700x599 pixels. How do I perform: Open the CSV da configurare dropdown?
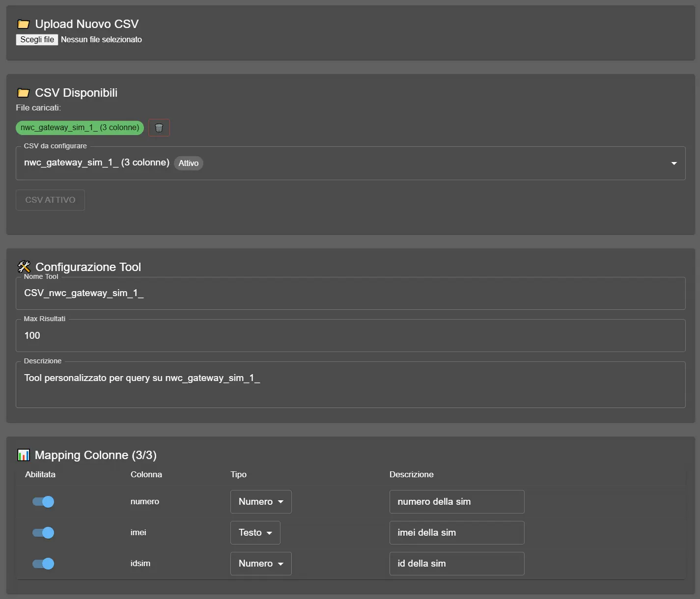(x=673, y=163)
